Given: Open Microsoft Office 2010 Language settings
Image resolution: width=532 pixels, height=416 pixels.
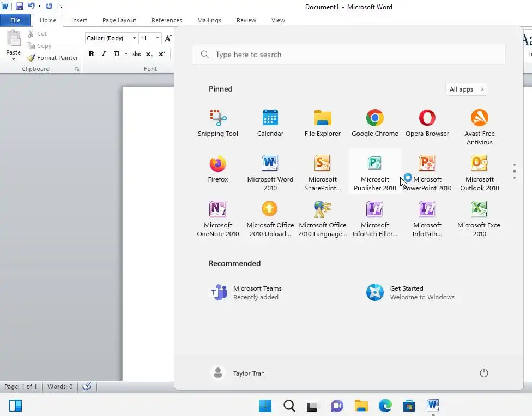Looking at the screenshot, I should (x=322, y=219).
